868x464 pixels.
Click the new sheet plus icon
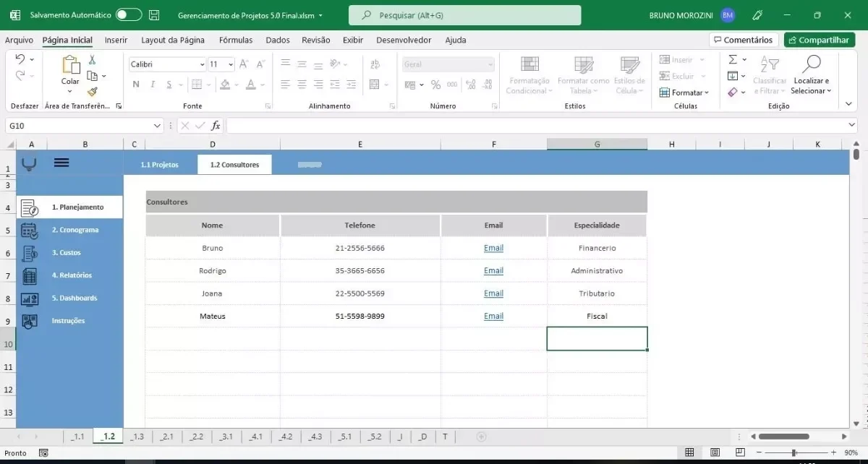[481, 437]
